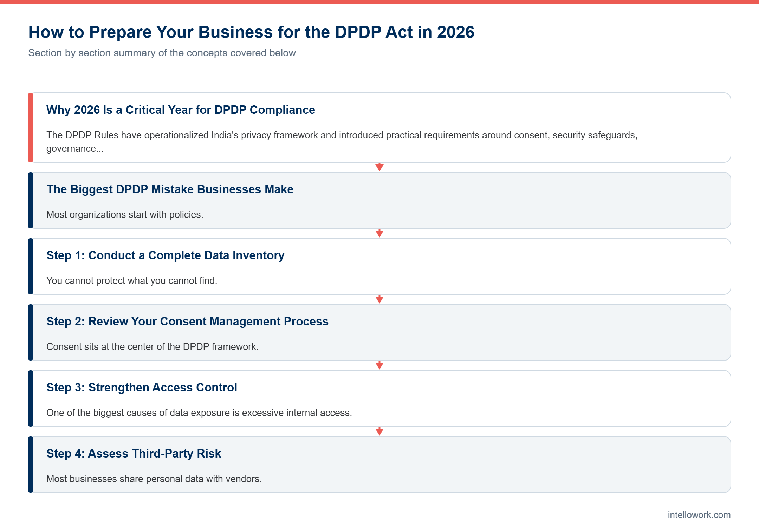The height and width of the screenshot is (532, 759).
Task: Open the intellowork.com footer link
Action: tap(699, 515)
